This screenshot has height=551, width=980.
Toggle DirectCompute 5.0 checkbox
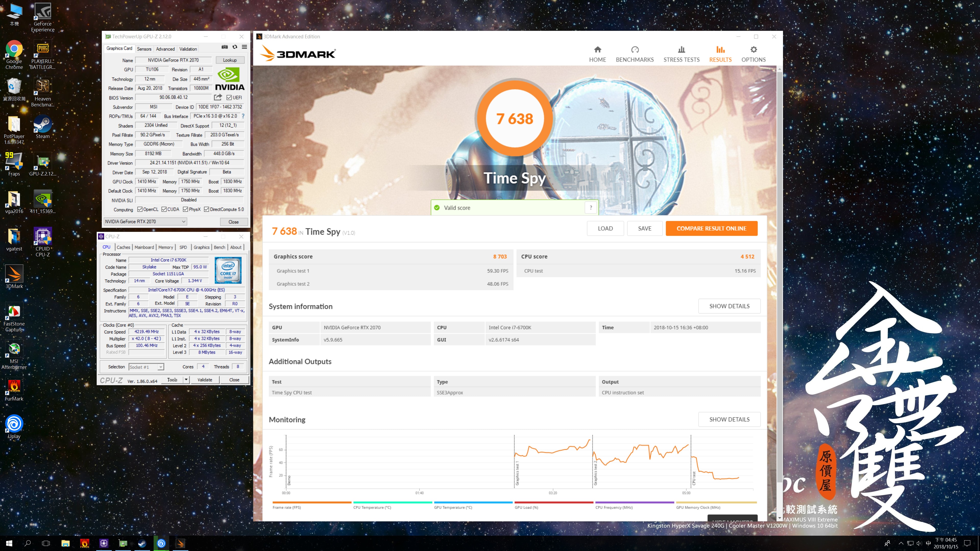point(206,209)
